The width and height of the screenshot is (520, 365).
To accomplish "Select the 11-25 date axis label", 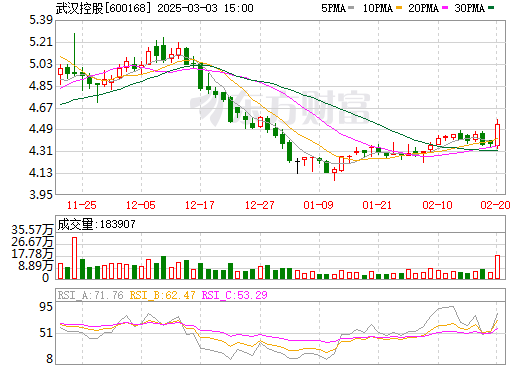I will coord(82,205).
